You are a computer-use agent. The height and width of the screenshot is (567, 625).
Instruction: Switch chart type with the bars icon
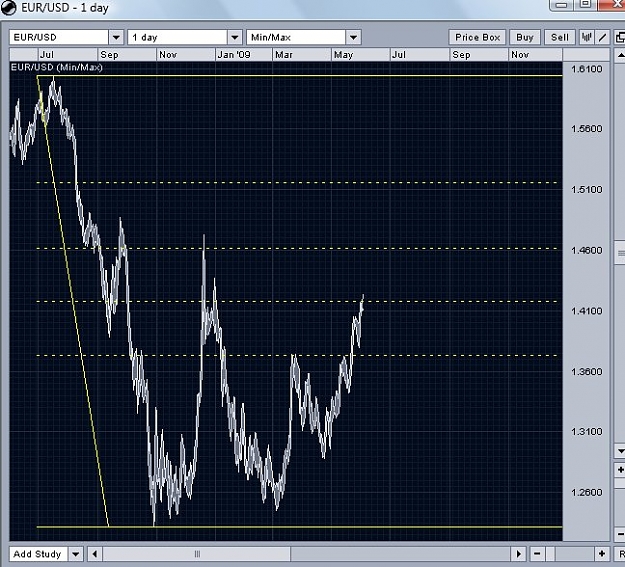[586, 37]
